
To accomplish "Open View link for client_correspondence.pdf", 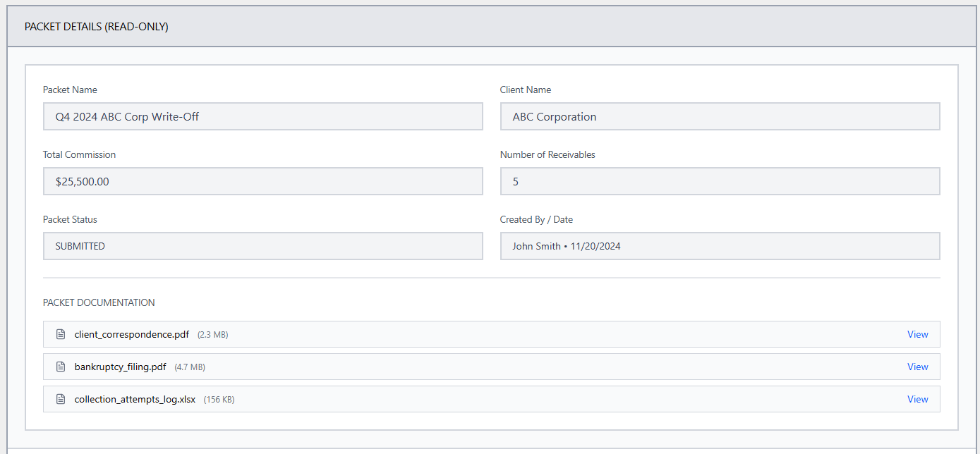I will [x=917, y=334].
